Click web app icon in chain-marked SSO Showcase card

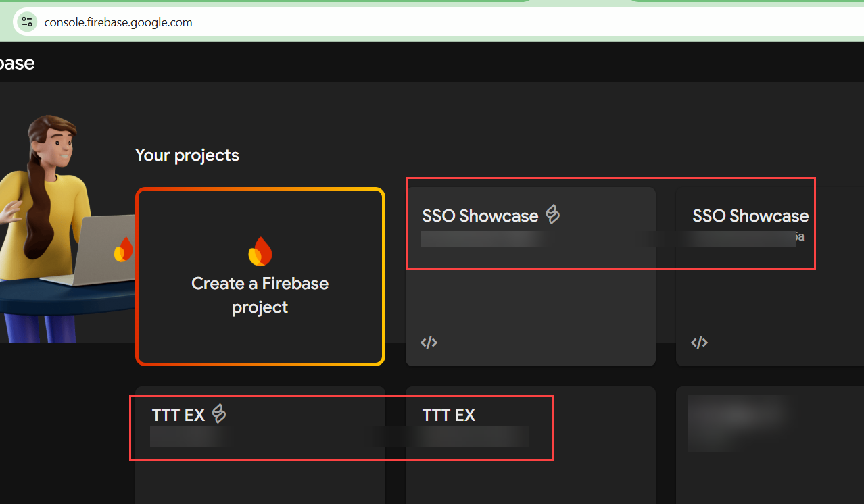(x=429, y=343)
